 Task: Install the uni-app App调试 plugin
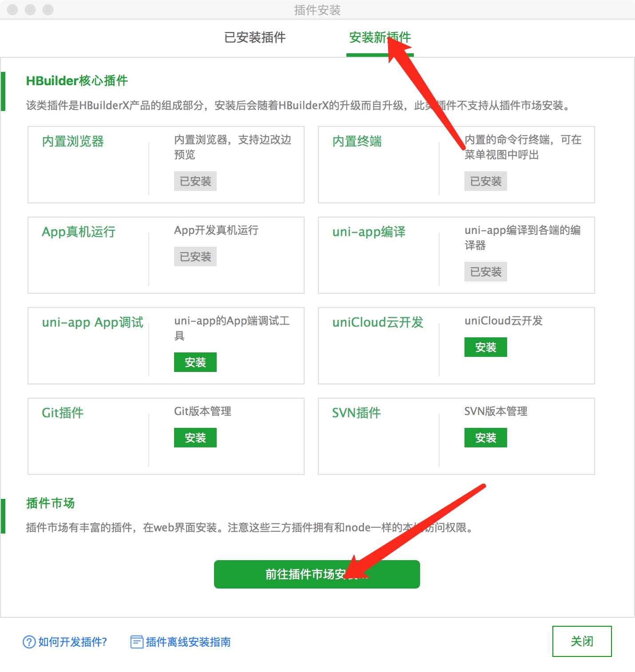195,362
